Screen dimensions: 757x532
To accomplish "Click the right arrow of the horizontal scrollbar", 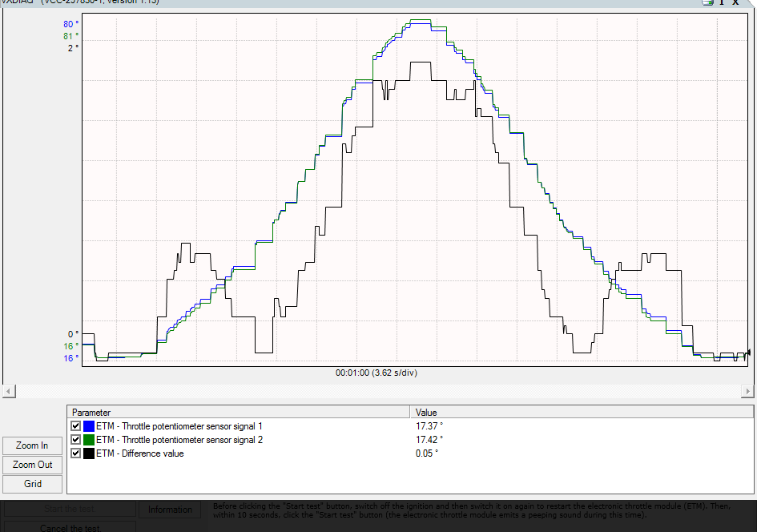I will click(x=747, y=391).
